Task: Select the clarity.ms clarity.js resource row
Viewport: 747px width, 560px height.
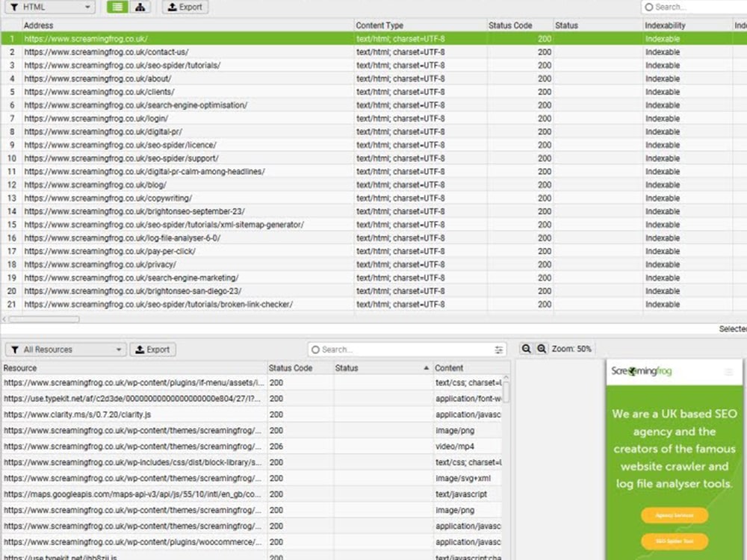Action: [x=252, y=414]
